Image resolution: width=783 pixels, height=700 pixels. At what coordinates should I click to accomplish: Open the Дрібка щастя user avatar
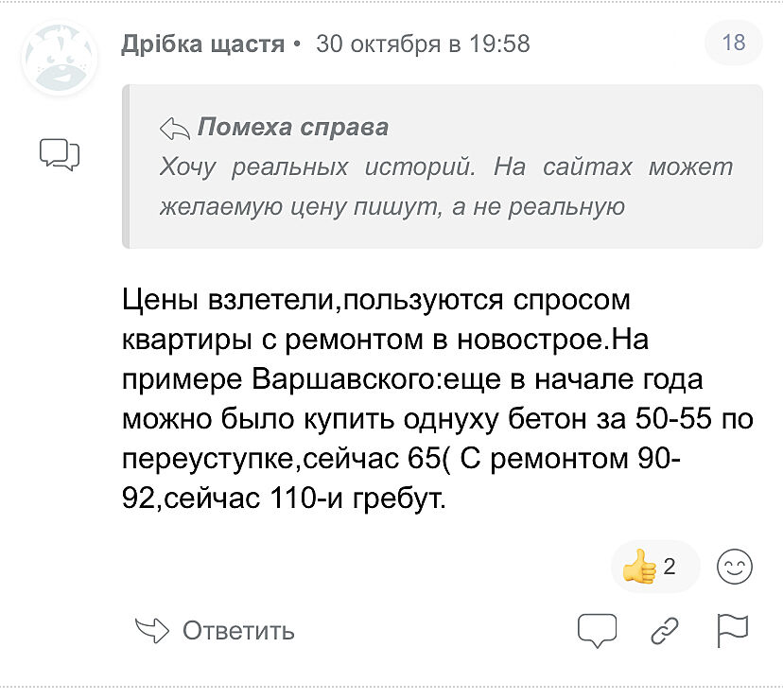(x=60, y=57)
